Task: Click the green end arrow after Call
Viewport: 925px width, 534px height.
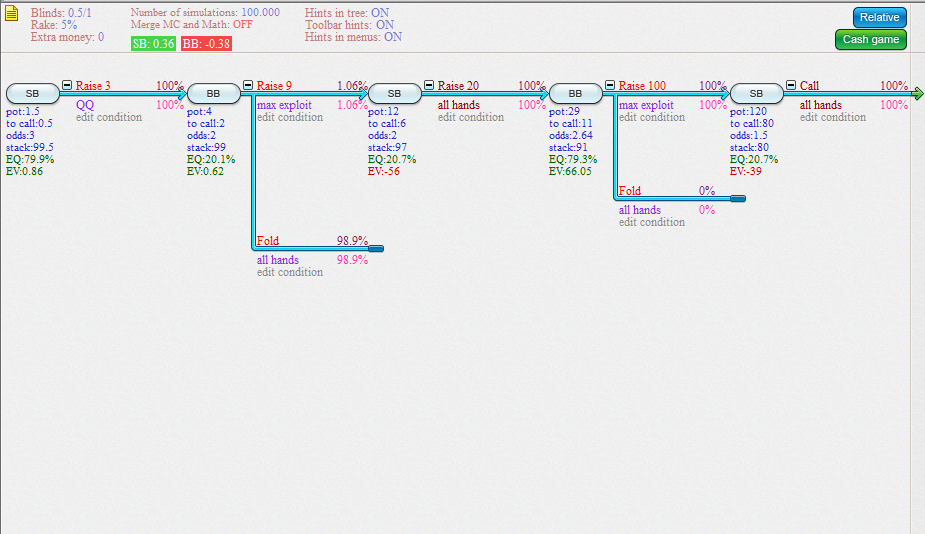Action: (917, 93)
